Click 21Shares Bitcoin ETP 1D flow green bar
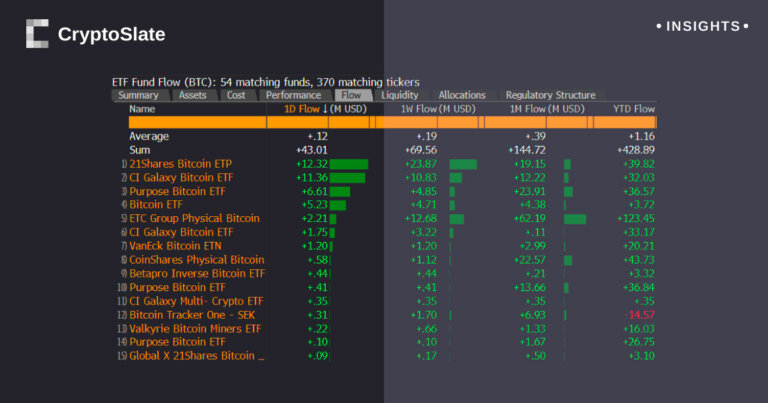This screenshot has width=768, height=403. click(349, 164)
